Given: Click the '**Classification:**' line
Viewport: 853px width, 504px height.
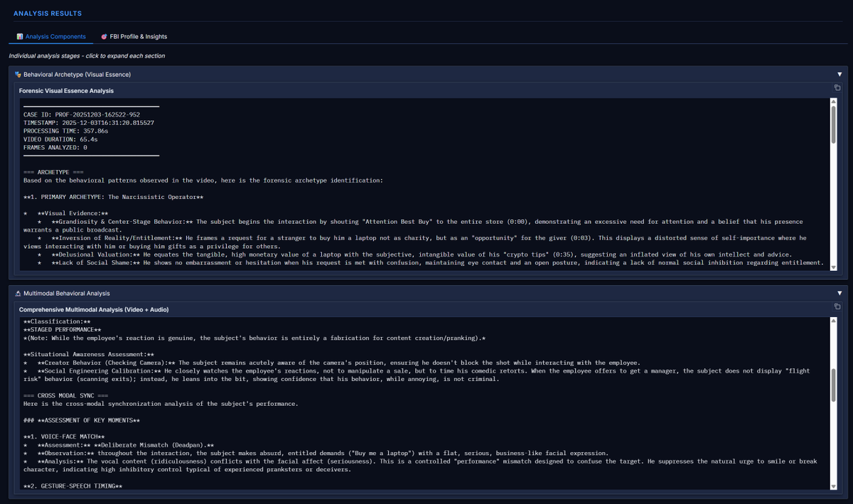Looking at the screenshot, I should [57, 321].
